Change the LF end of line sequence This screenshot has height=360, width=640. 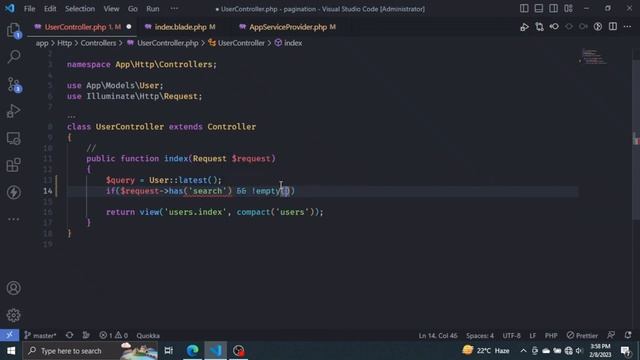click(x=533, y=335)
